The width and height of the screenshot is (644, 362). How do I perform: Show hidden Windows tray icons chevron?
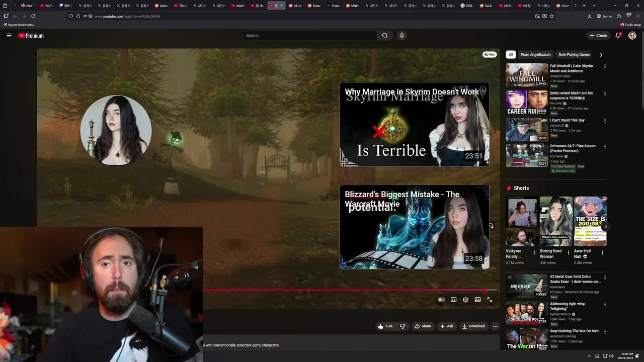[x=589, y=356]
